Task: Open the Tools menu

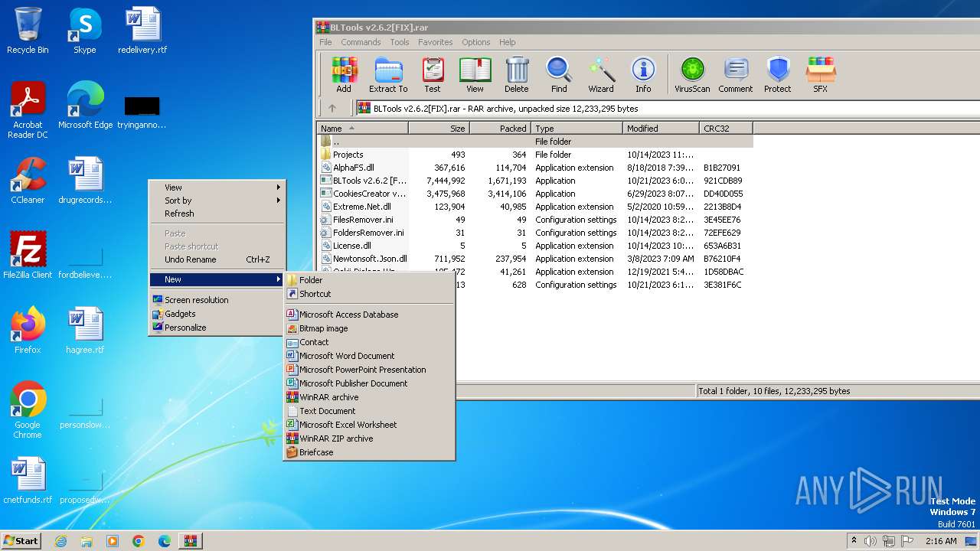Action: click(400, 42)
